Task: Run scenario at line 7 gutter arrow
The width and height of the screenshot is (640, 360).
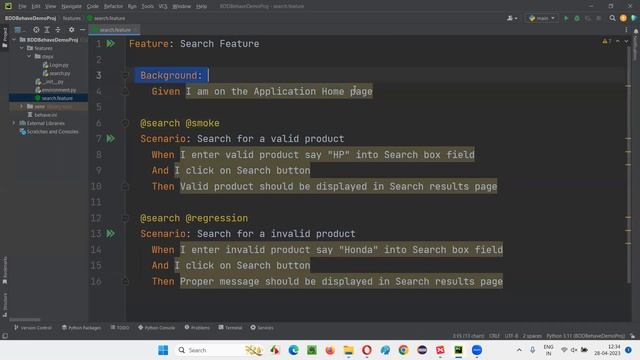Action: pos(111,138)
